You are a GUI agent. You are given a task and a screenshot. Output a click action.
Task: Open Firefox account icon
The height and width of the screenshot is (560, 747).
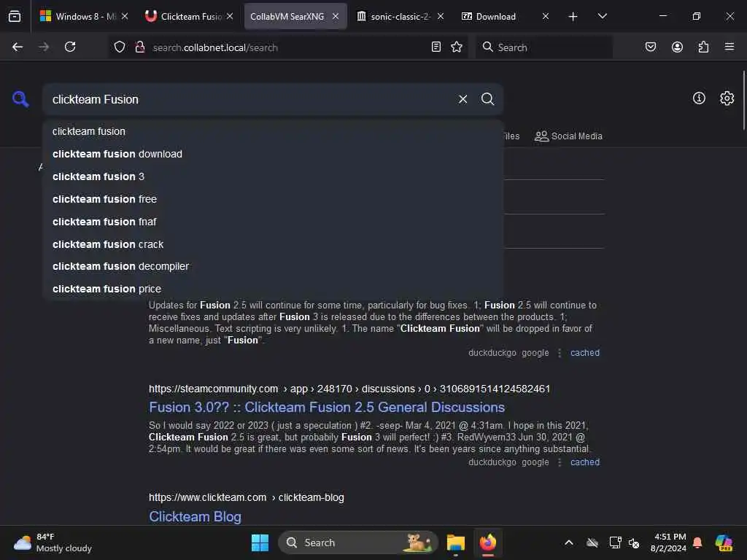677,47
